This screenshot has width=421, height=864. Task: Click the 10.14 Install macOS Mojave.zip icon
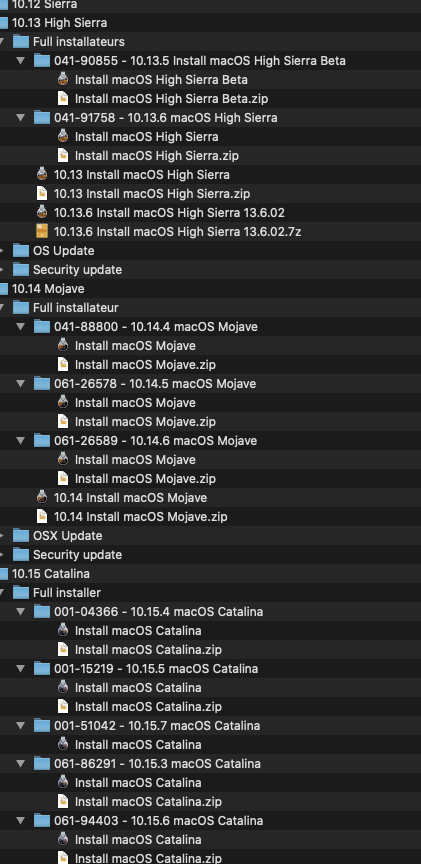pos(42,516)
